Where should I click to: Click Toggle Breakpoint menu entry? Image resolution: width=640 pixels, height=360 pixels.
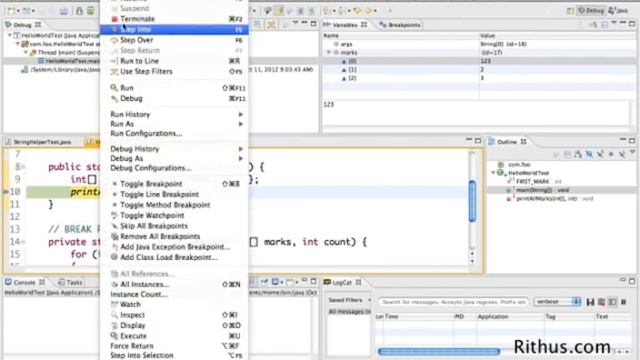174,184
